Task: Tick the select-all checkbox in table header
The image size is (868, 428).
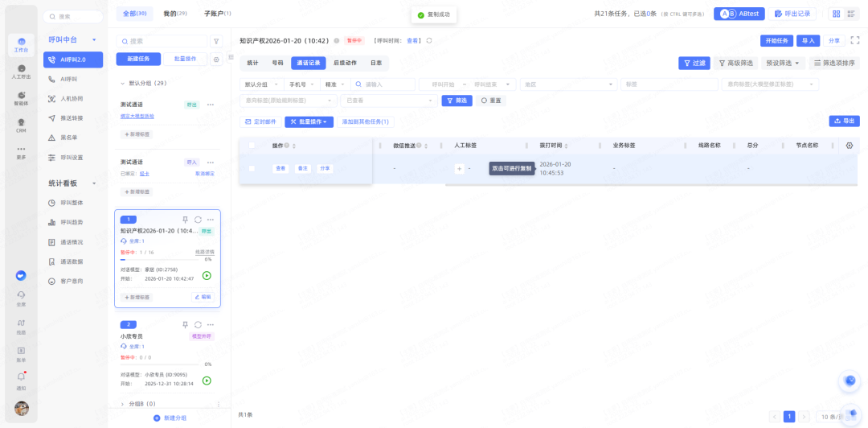Action: point(252,146)
